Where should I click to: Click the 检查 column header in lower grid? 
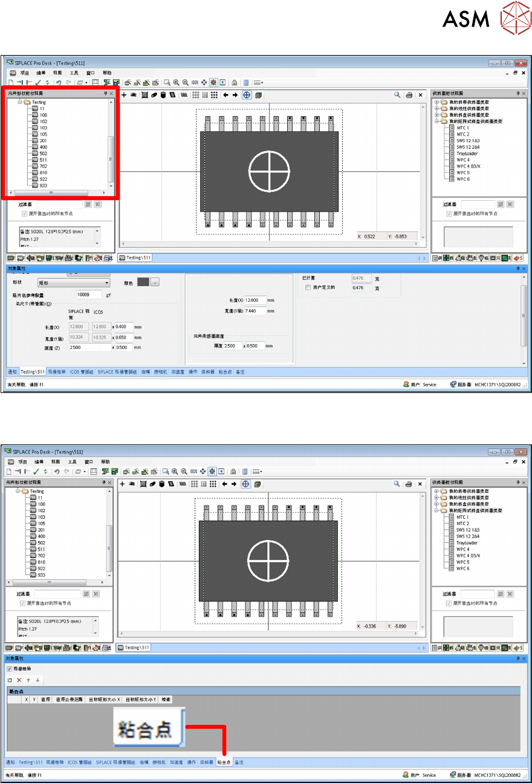(x=166, y=700)
